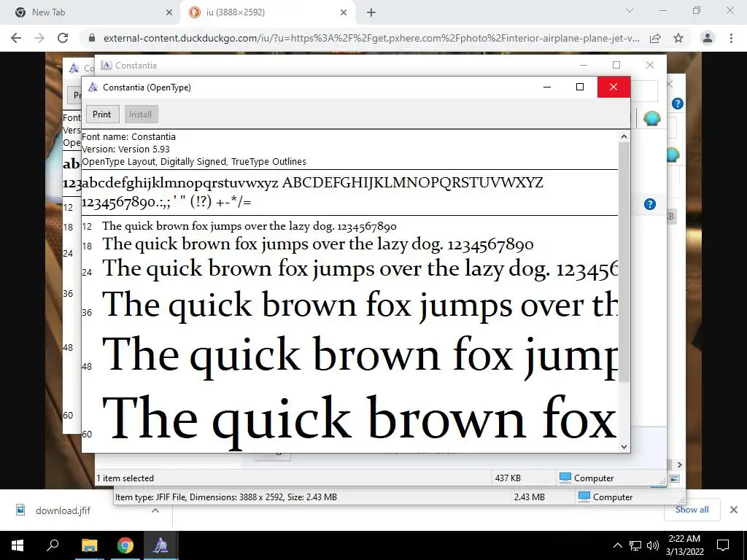Go back using browser back arrow
Screen dimensions: 747x560
(x=16, y=38)
